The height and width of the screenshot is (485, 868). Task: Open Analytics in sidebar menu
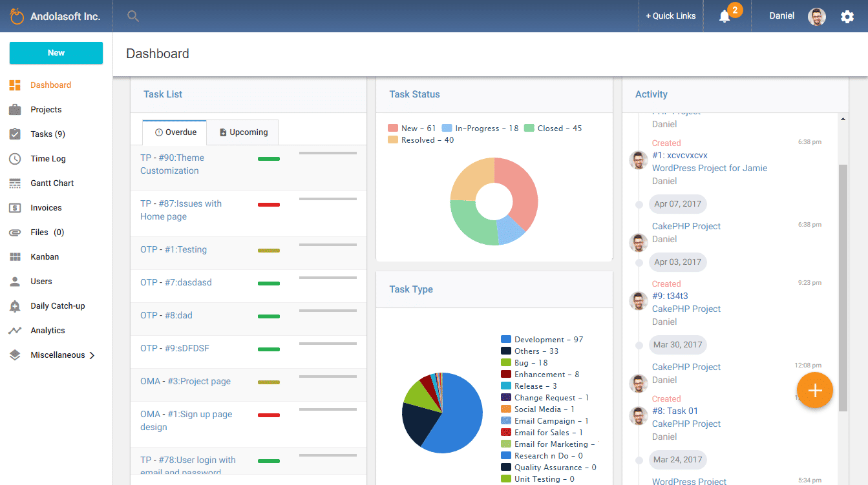pyautogui.click(x=48, y=331)
